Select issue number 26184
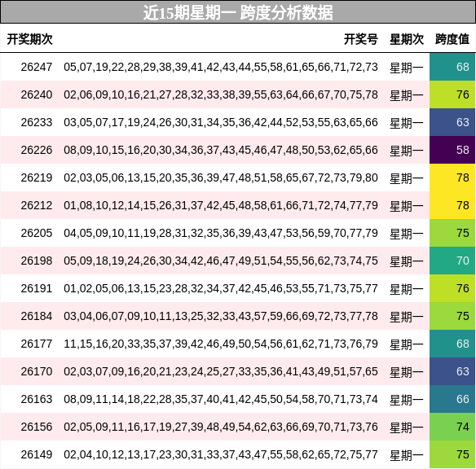 click(x=37, y=316)
